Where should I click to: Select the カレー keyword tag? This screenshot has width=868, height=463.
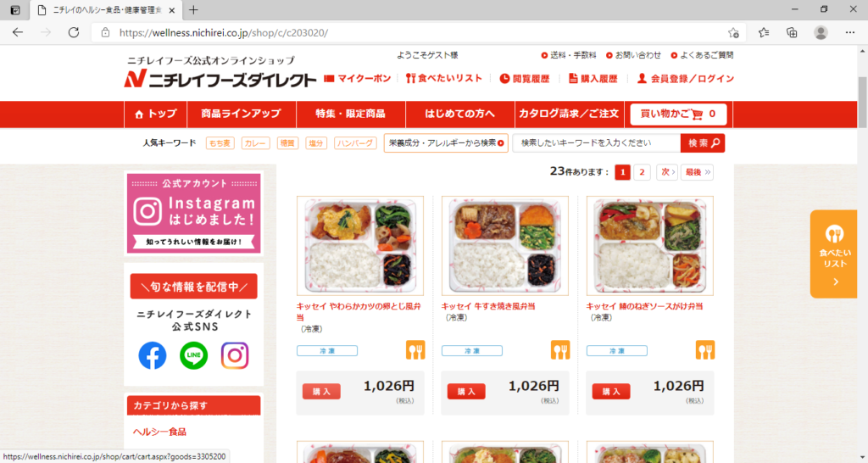point(255,143)
